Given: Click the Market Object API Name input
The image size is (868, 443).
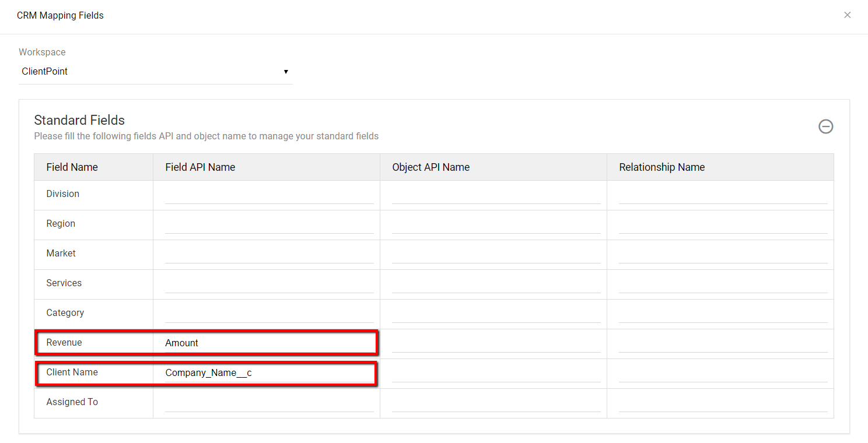Looking at the screenshot, I should pos(496,254).
